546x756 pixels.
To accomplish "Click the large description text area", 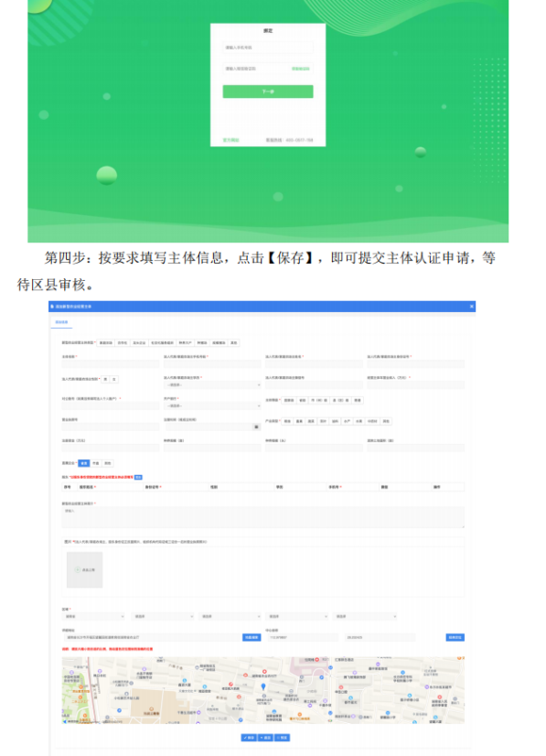I will [x=263, y=517].
